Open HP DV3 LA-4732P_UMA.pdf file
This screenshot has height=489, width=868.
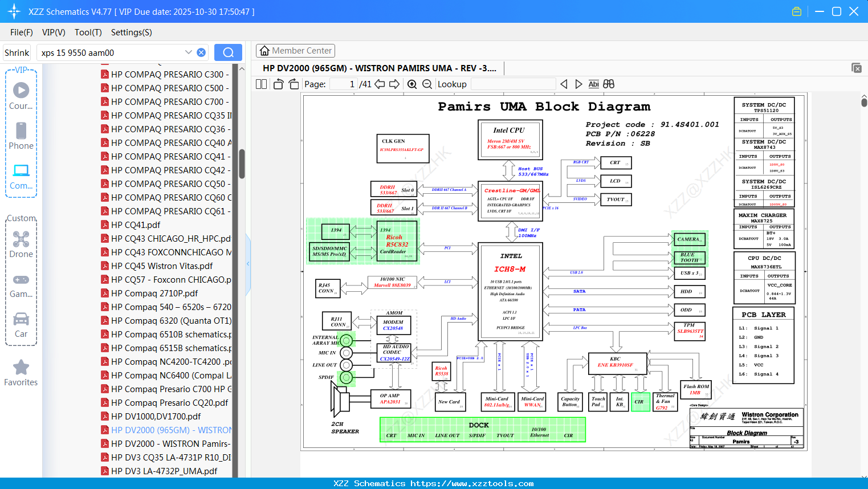click(159, 471)
